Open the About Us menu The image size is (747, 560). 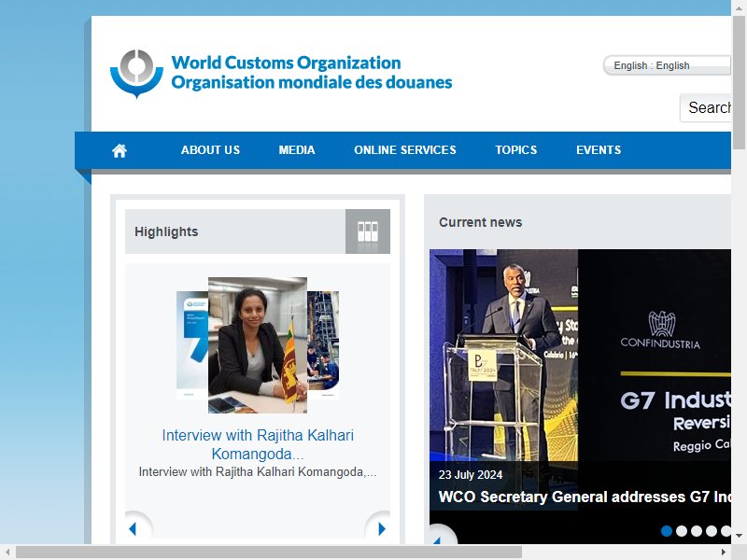(210, 150)
